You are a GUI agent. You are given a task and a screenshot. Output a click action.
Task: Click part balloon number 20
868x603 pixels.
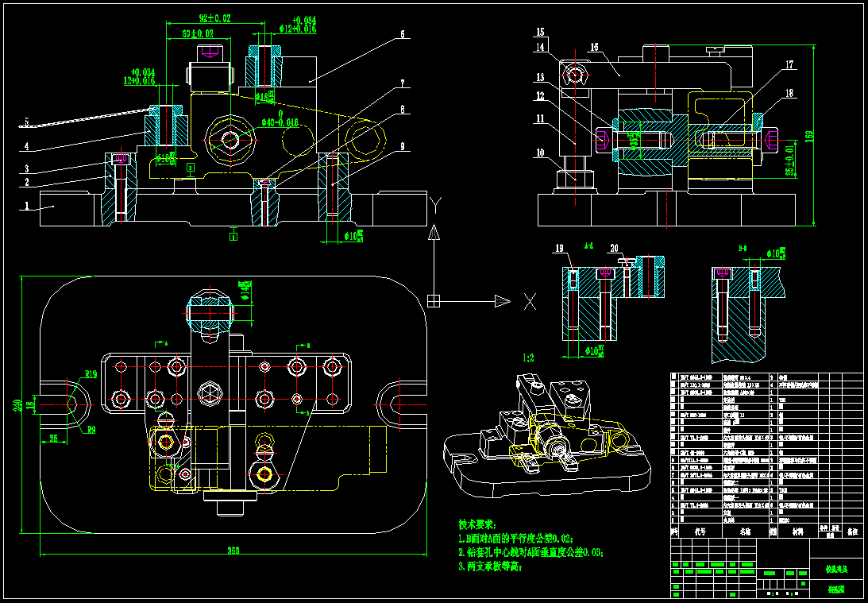pos(613,249)
